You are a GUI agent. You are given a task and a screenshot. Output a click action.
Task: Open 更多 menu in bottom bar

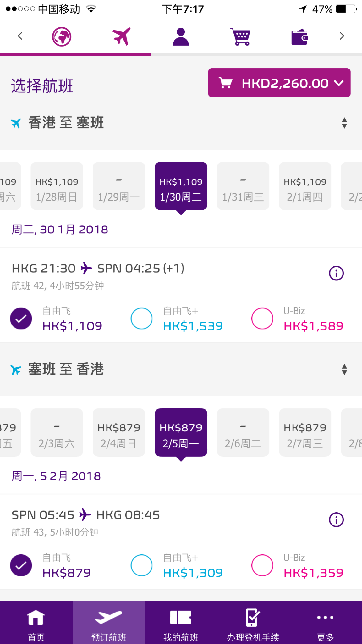325,623
